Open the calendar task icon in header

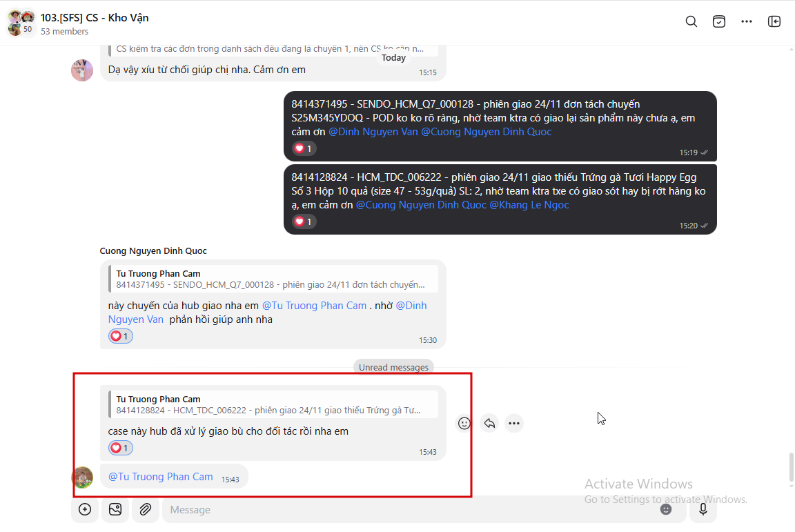click(x=719, y=21)
